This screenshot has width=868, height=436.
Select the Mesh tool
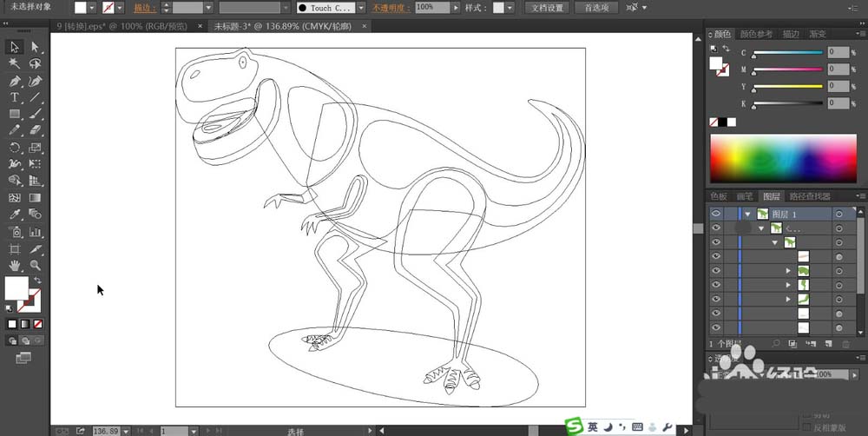tap(15, 198)
